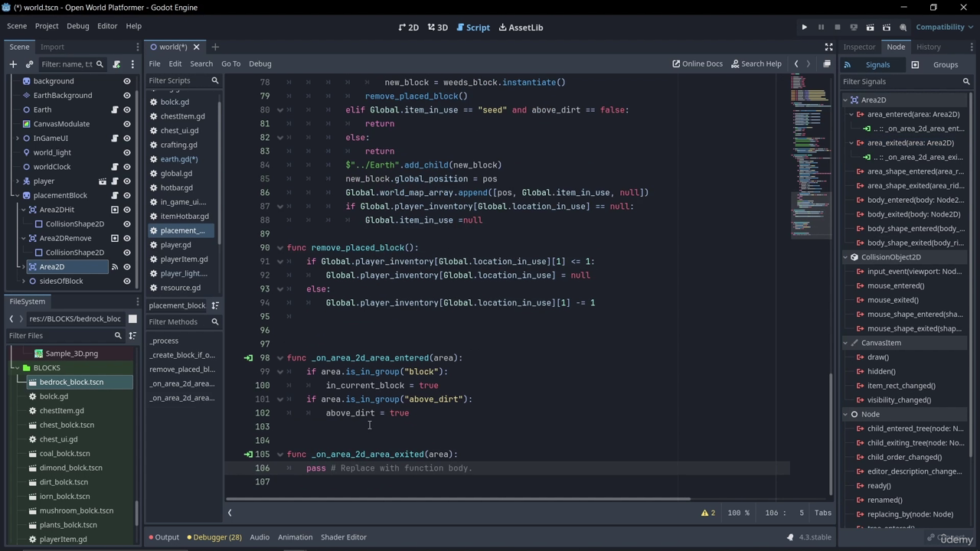Switch to the 2D workspace
The width and height of the screenshot is (980, 551).
click(409, 28)
